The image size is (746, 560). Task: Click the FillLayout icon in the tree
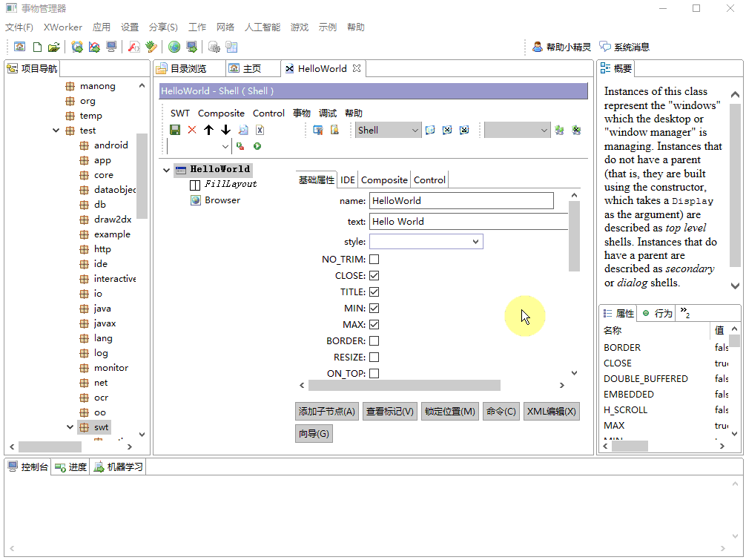pyautogui.click(x=195, y=185)
